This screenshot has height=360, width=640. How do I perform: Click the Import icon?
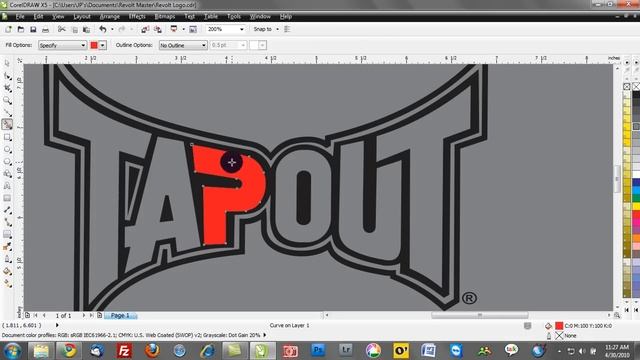145,29
